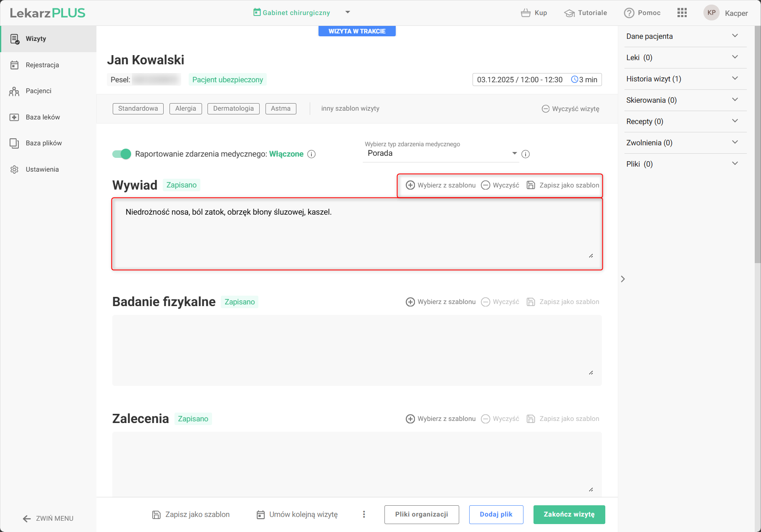Click Wybierz z szablonu for Badanie fizykalne
The width and height of the screenshot is (761, 532).
coord(440,302)
